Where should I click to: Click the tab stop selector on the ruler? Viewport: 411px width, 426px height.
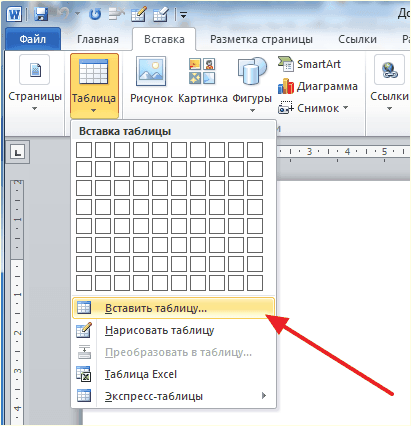coord(17,153)
